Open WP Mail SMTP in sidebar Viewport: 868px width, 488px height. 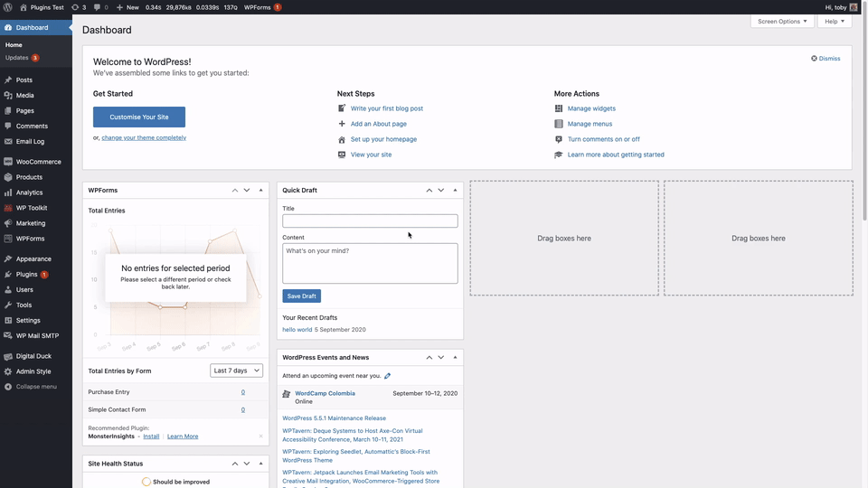click(x=36, y=336)
